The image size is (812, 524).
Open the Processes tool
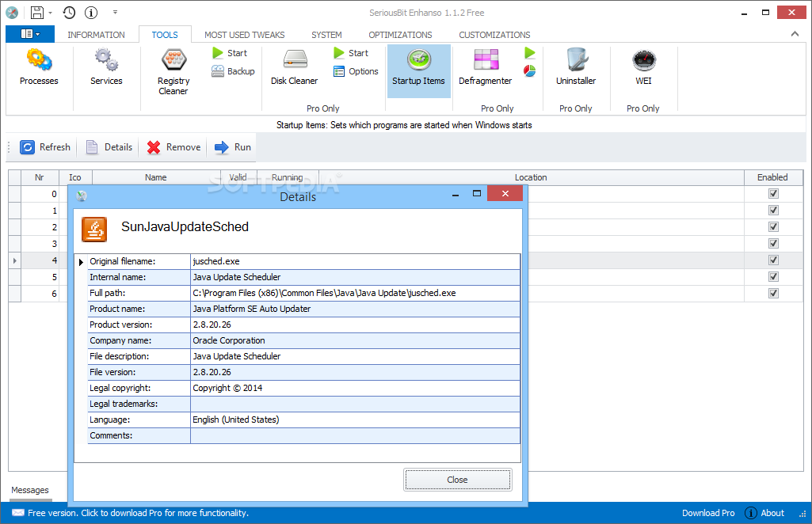pos(39,66)
